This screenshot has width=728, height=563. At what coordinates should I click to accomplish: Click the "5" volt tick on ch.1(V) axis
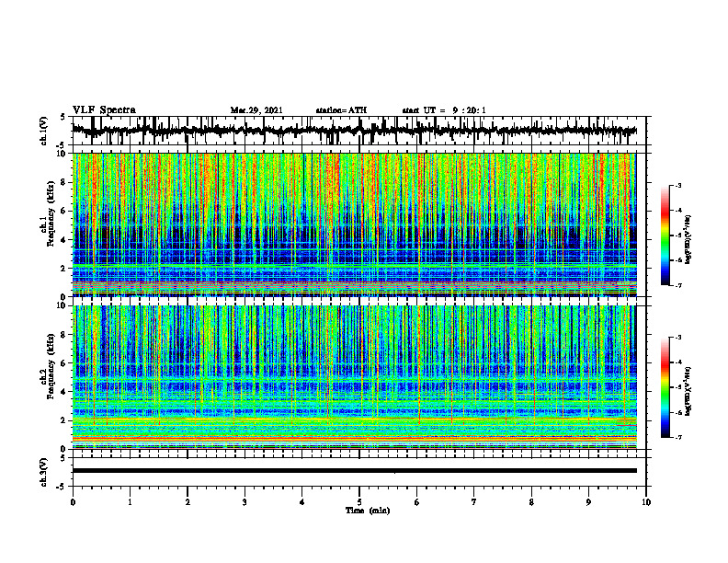coord(63,117)
